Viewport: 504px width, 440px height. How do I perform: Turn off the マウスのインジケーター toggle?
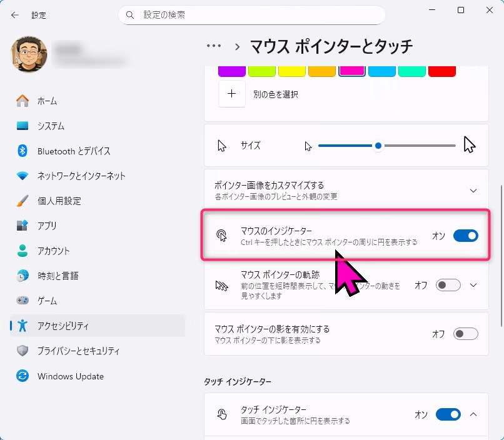tap(465, 236)
